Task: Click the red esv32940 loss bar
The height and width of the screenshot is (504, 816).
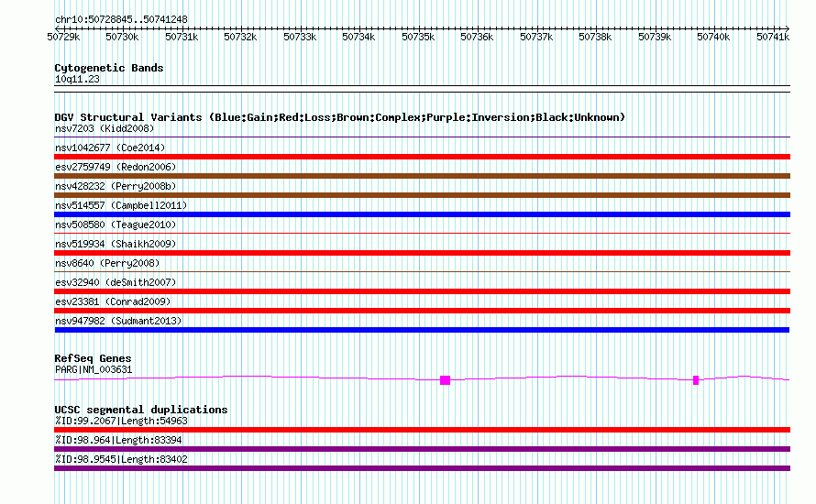Action: (422, 291)
